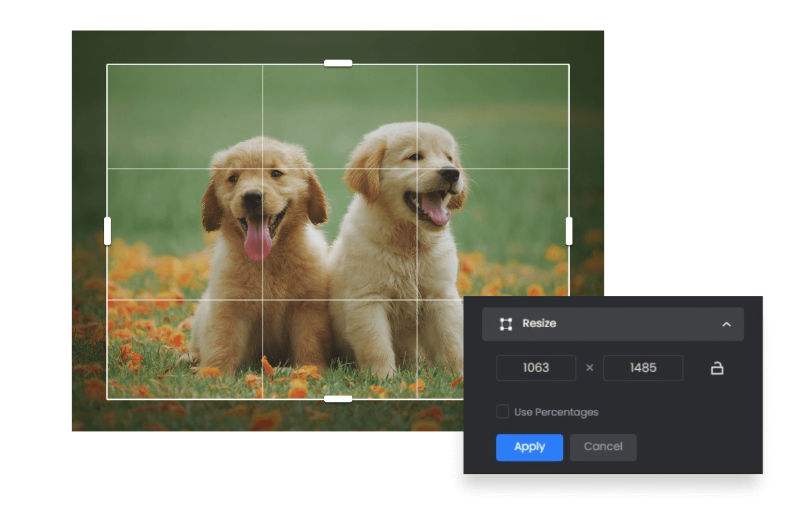
Task: Select the Resize label text
Action: click(539, 324)
